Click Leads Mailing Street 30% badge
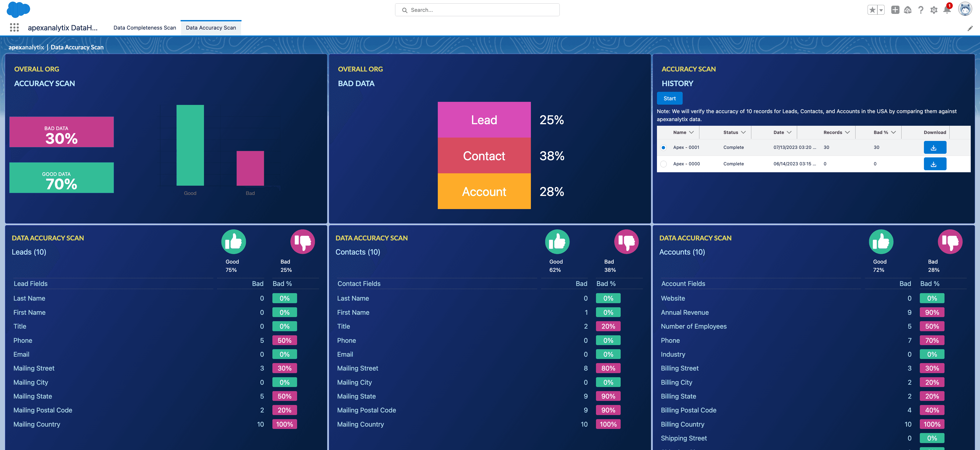Image resolution: width=980 pixels, height=450 pixels. 284,368
